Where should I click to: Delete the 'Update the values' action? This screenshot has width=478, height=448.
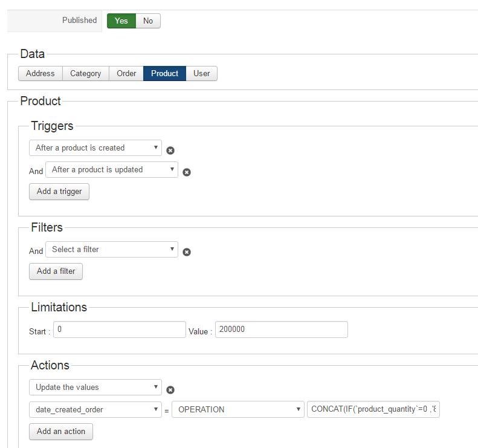coord(170,390)
